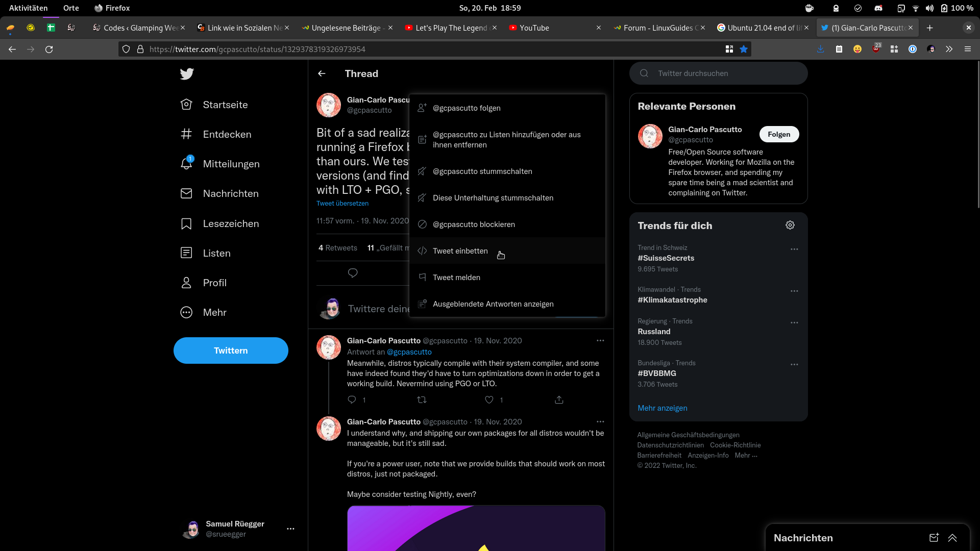Expand Trends für dich settings gear

pyautogui.click(x=791, y=226)
